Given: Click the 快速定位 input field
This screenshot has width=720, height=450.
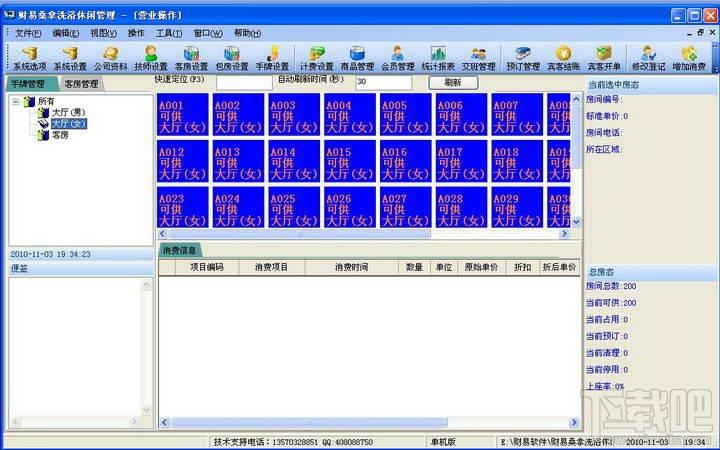Looking at the screenshot, I should pos(243,82).
